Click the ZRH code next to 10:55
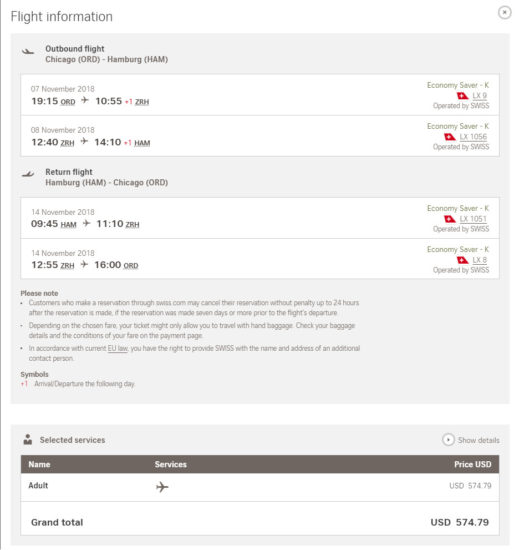Viewport: 519px width, 550px height. point(142,102)
